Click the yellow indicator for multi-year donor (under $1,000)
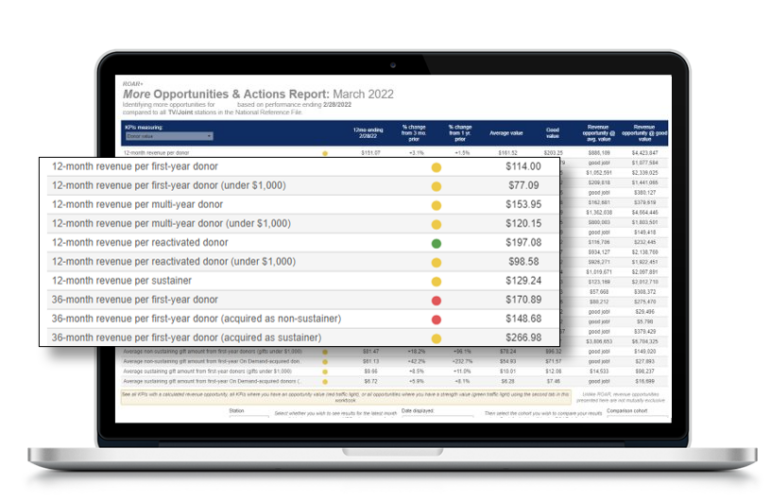This screenshot has width=771, height=502. [436, 224]
